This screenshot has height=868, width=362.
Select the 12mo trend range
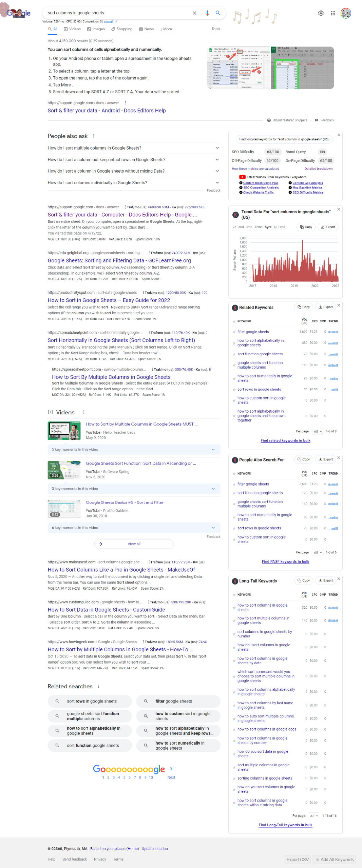point(259,227)
